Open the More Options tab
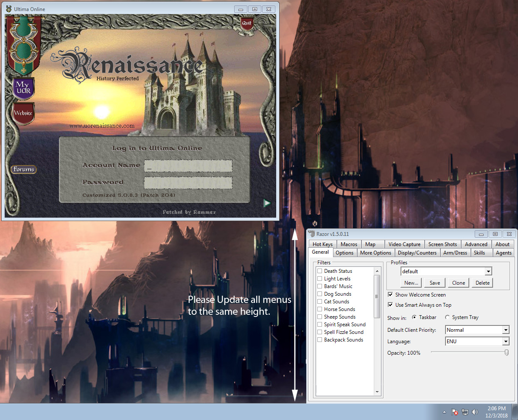 (375, 253)
